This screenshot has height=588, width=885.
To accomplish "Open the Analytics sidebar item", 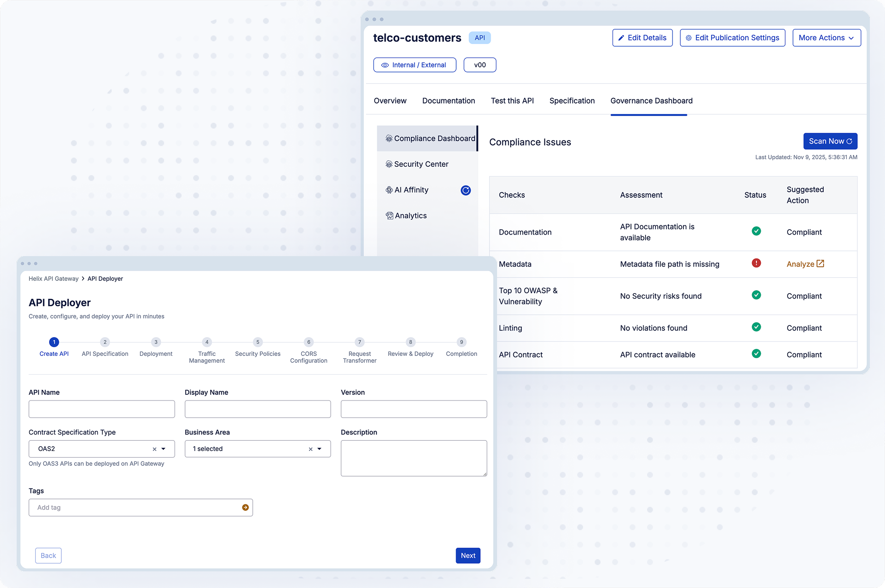I will point(410,216).
